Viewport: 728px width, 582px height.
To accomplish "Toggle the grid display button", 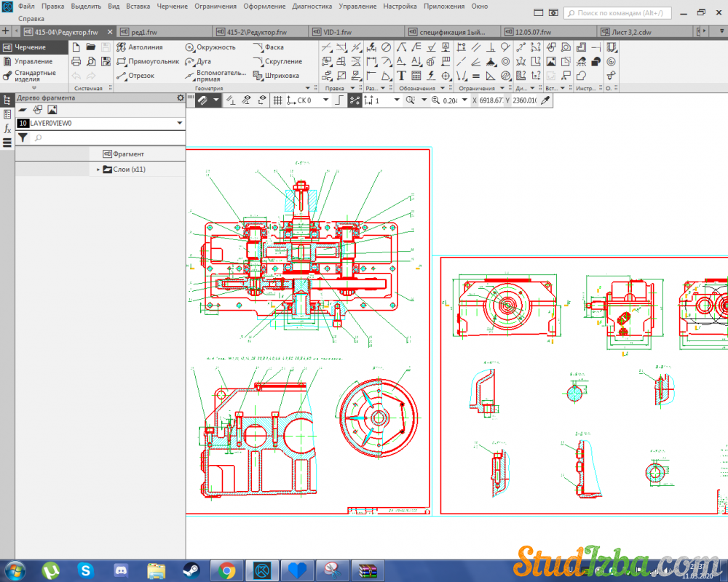I will (277, 100).
